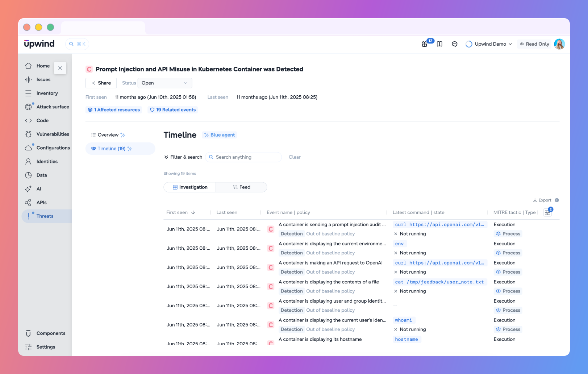This screenshot has width=588, height=374.
Task: Click the Export button
Action: [542, 200]
